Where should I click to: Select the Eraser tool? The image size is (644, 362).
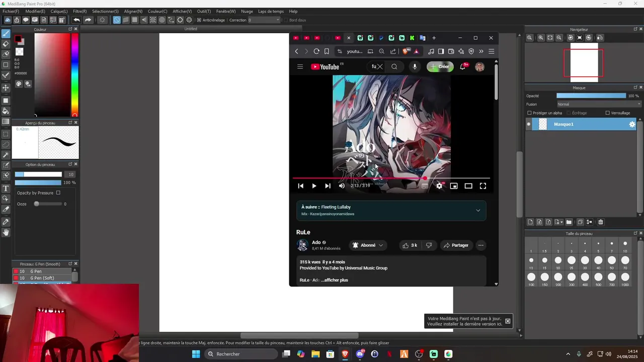coord(6,44)
